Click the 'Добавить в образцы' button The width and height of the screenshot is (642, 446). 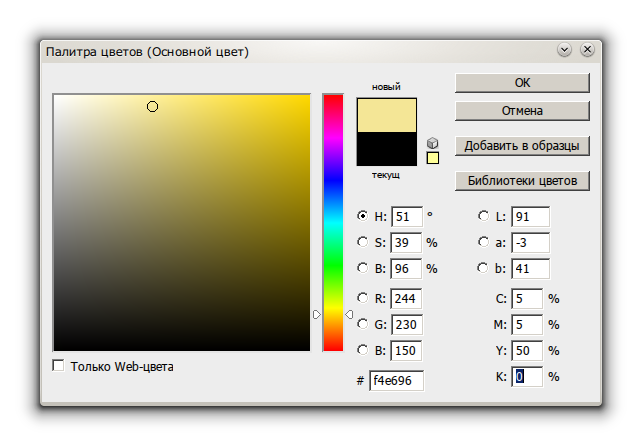[522, 146]
